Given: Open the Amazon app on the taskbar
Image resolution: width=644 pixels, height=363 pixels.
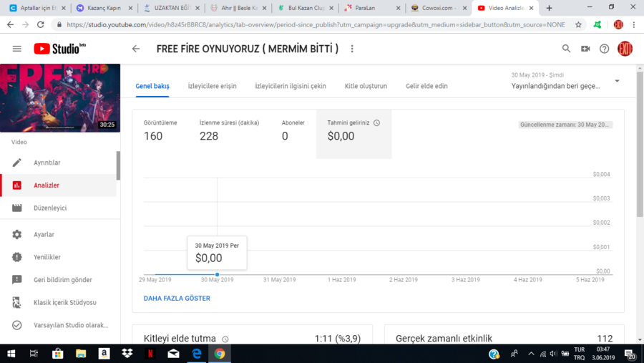Looking at the screenshot, I should [104, 354].
